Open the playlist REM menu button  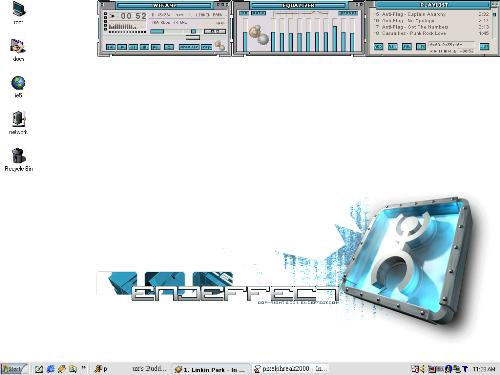click(x=393, y=47)
